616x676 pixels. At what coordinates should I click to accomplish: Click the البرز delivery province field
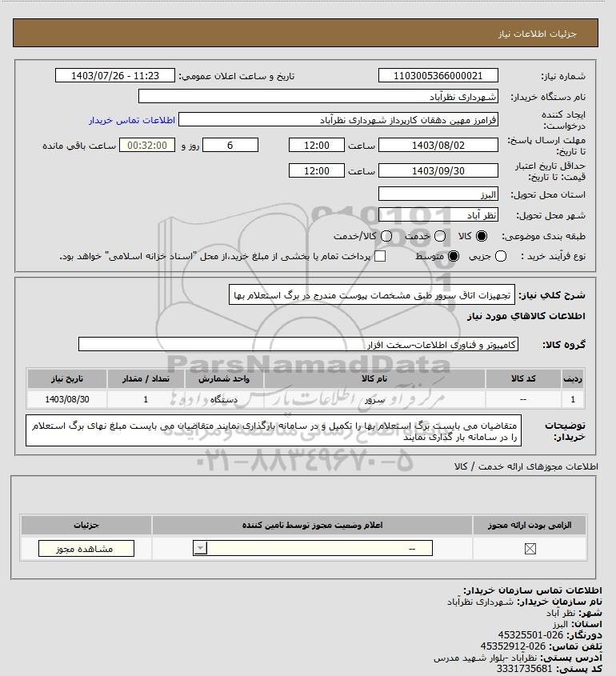(438, 194)
